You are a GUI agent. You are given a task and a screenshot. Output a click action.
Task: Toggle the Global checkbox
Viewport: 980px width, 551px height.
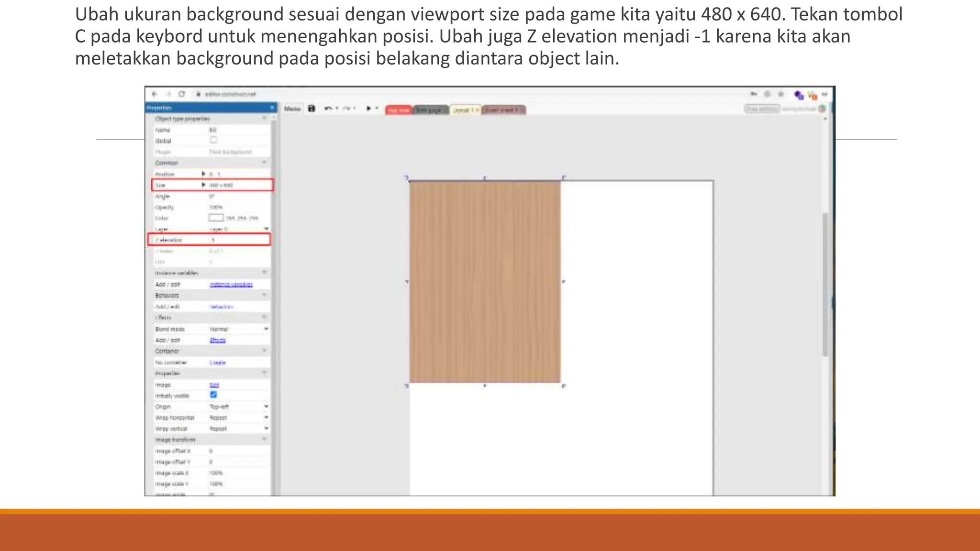coord(213,140)
